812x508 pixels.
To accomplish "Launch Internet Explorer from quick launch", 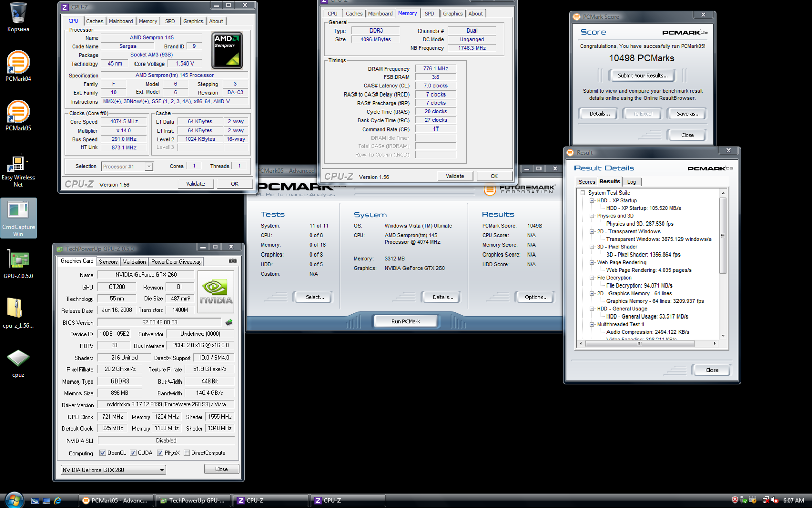I will pyautogui.click(x=58, y=501).
